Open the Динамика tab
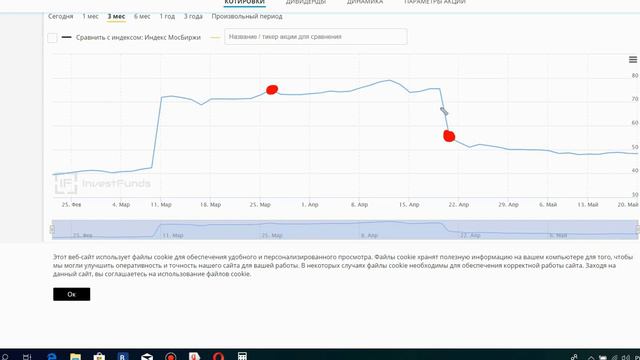Viewport: 640px width, 360px height. (x=365, y=2)
